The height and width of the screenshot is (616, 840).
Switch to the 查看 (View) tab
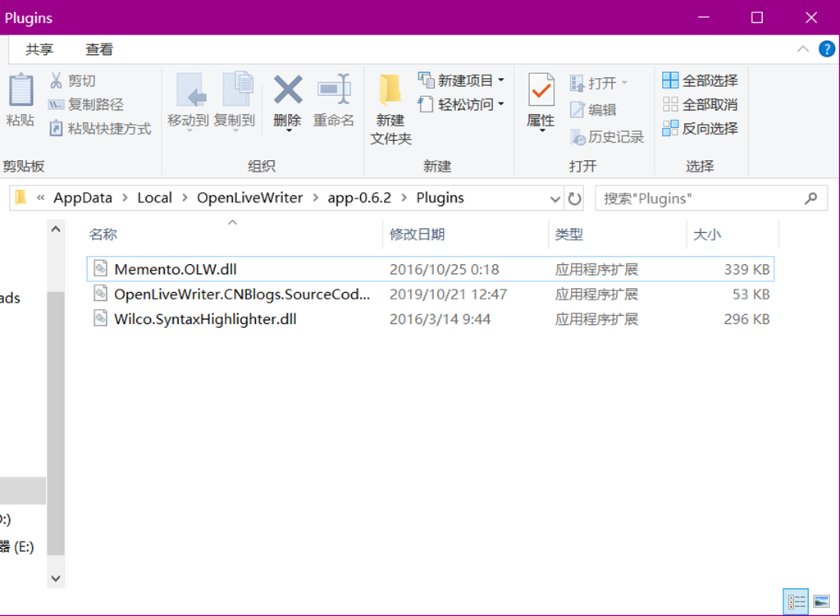98,48
